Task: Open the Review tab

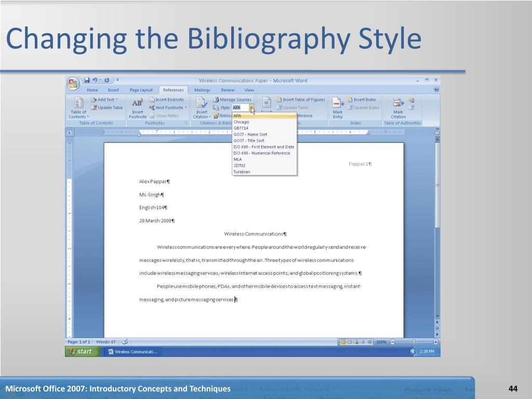Action: point(228,90)
